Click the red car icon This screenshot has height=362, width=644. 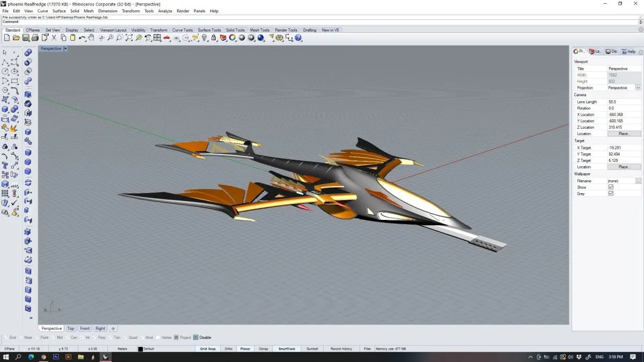[167, 38]
